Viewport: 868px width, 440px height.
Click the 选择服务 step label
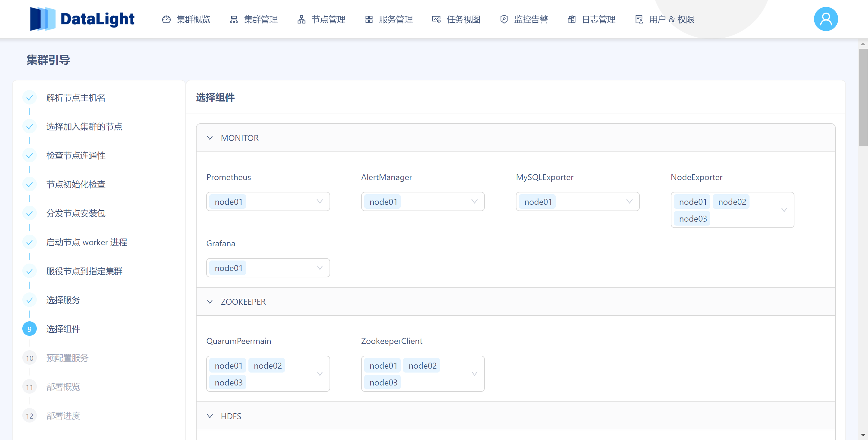tap(63, 300)
